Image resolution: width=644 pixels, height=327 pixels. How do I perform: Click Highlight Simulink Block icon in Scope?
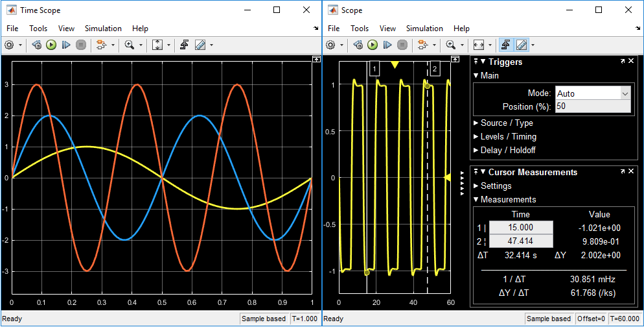point(422,45)
